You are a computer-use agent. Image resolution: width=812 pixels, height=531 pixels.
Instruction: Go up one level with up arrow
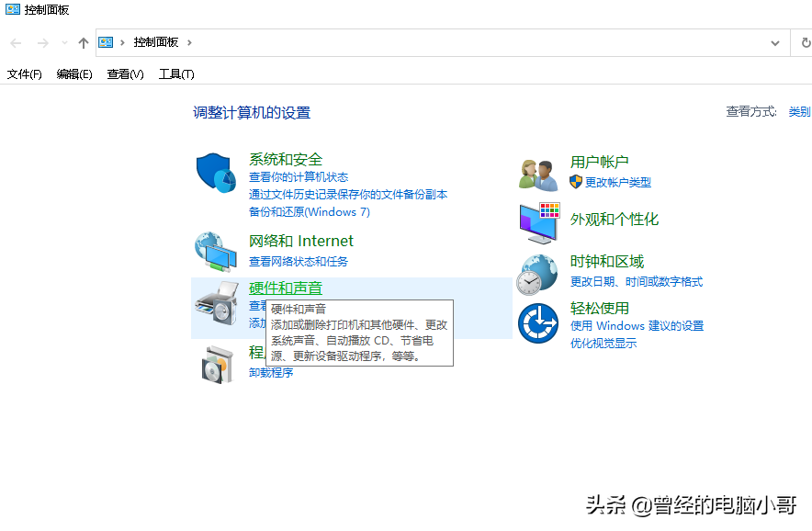point(84,43)
